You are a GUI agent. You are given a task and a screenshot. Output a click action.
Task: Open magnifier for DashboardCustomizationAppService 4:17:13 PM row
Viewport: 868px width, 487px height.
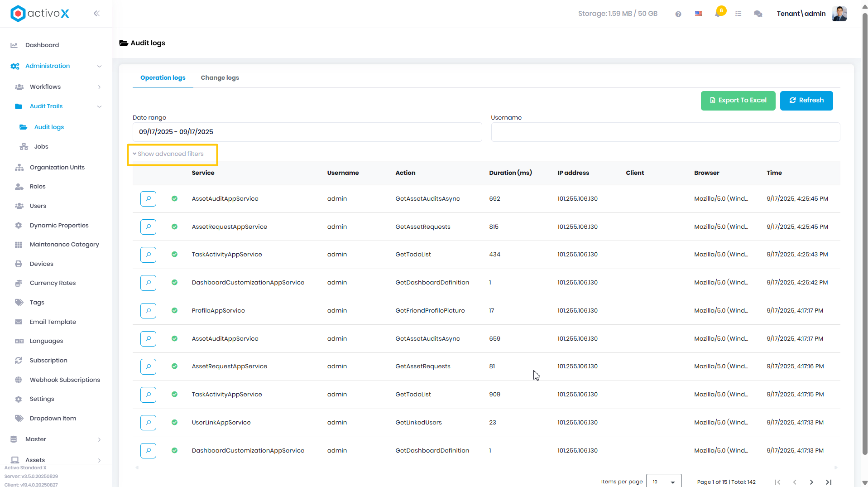click(148, 451)
